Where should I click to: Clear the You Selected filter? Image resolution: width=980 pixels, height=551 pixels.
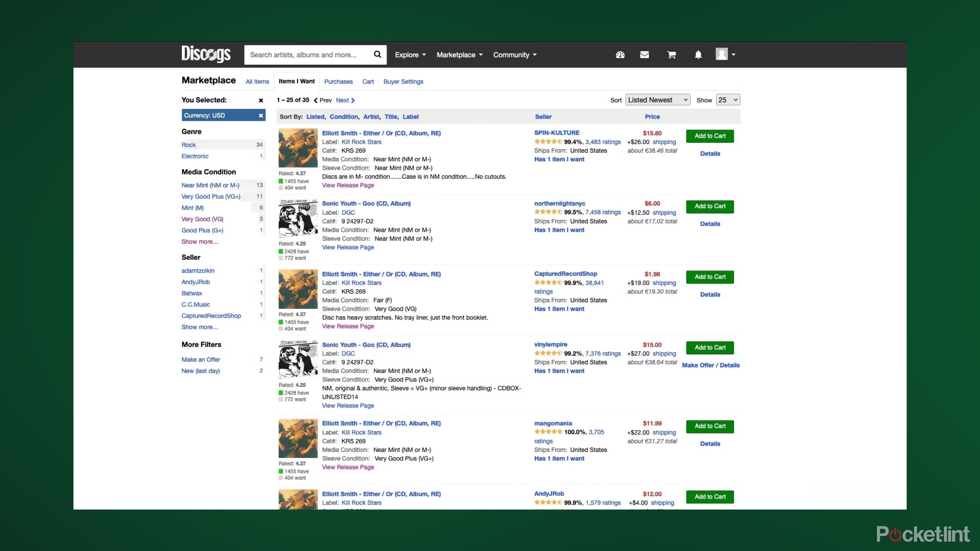point(260,100)
